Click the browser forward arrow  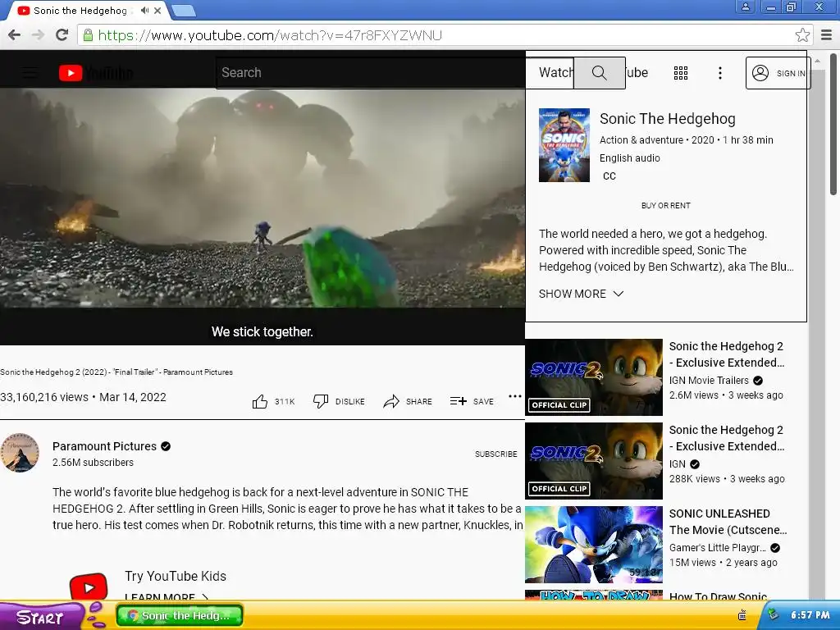click(x=38, y=35)
